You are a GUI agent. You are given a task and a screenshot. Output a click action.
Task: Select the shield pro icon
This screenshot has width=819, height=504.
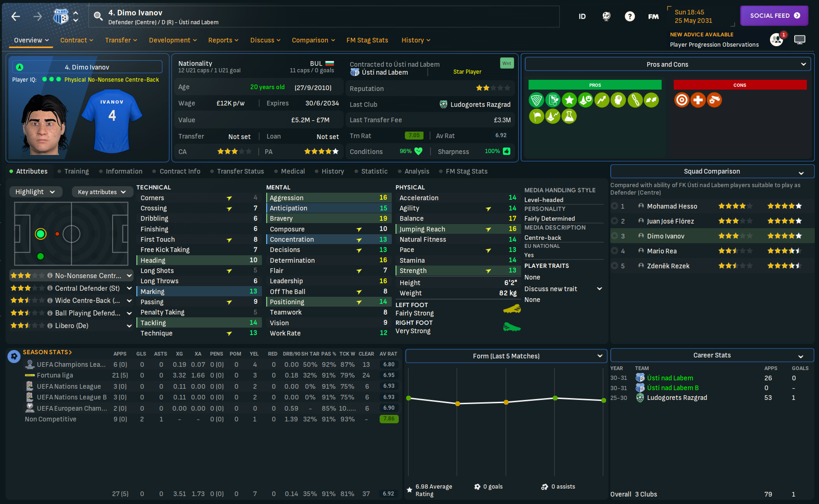(x=537, y=100)
